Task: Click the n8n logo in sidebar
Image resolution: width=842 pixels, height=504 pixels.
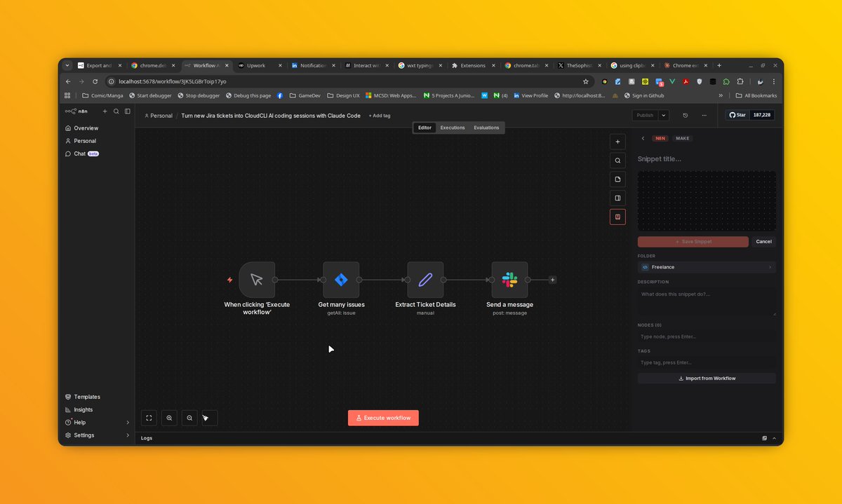Action: click(76, 111)
